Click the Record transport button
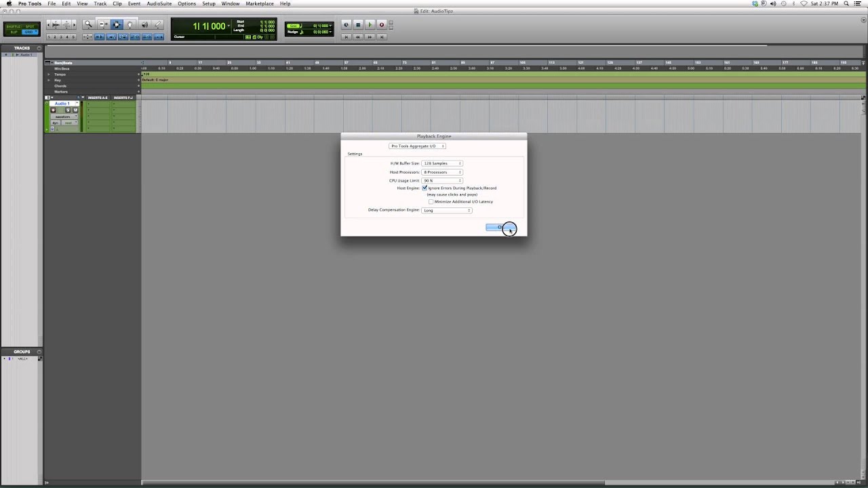 coord(381,24)
